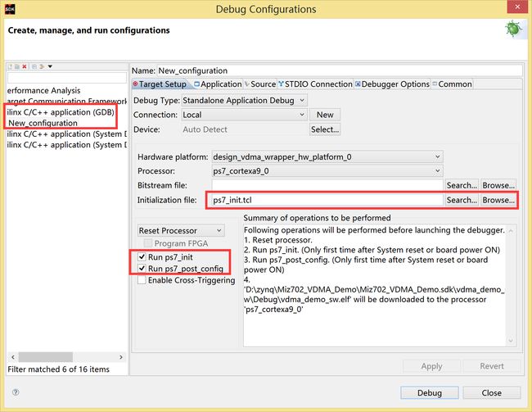Select the first Xilinx C/C++ application (System entry
This screenshot has height=412, width=532.
(66, 134)
